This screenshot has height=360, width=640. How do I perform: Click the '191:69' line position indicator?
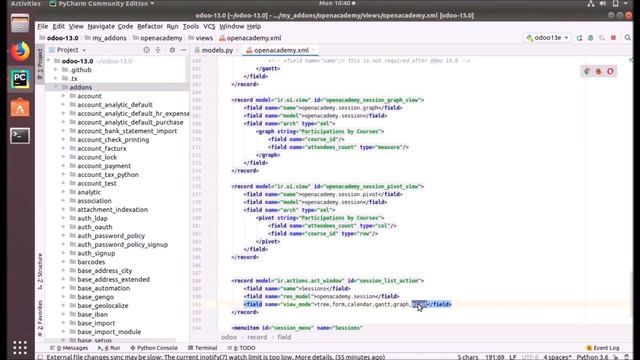coord(495,357)
